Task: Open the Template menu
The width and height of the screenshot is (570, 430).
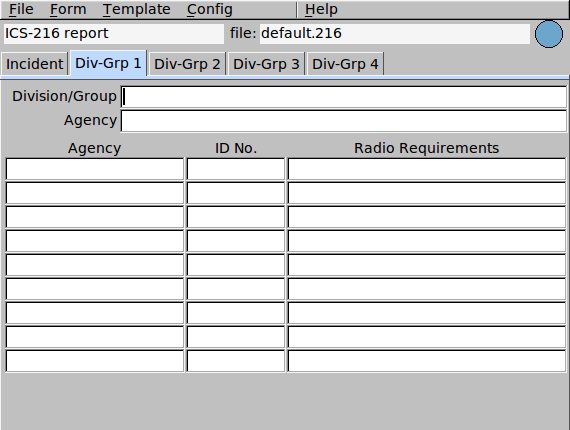Action: tap(136, 9)
